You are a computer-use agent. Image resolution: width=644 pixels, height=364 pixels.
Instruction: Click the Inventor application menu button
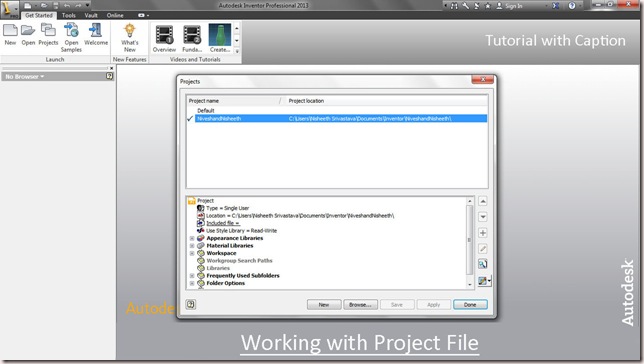pos(9,9)
